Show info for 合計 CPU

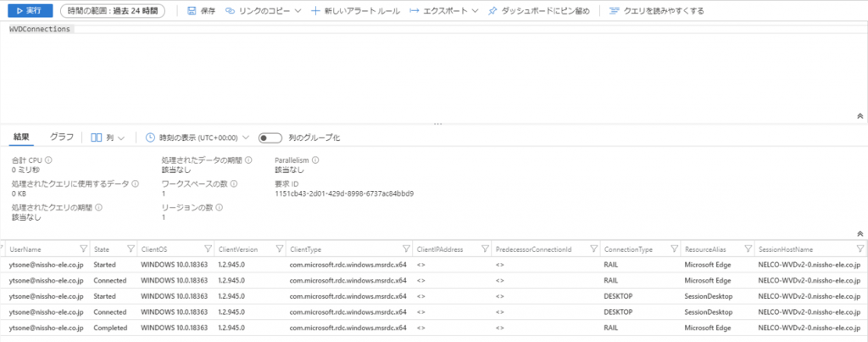click(48, 160)
